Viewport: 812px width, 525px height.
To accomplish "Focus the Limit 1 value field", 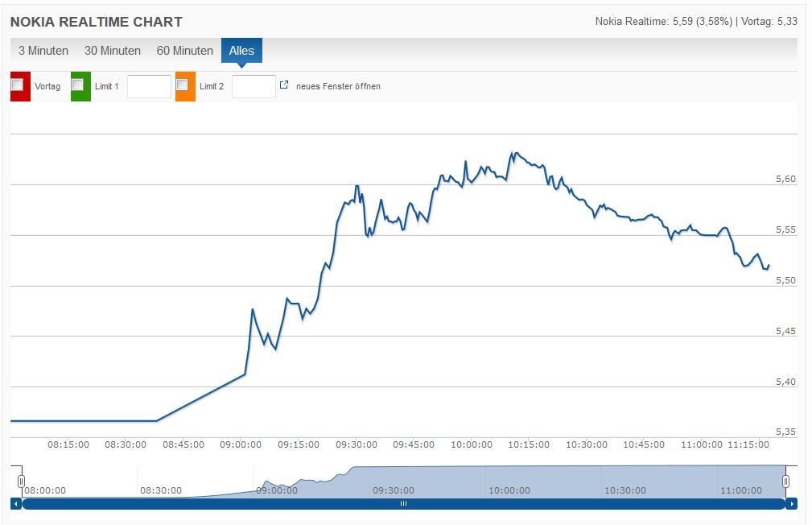I will click(x=149, y=86).
